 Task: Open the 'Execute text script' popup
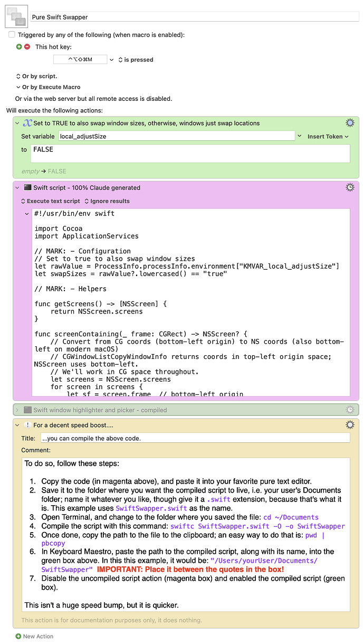click(50, 201)
